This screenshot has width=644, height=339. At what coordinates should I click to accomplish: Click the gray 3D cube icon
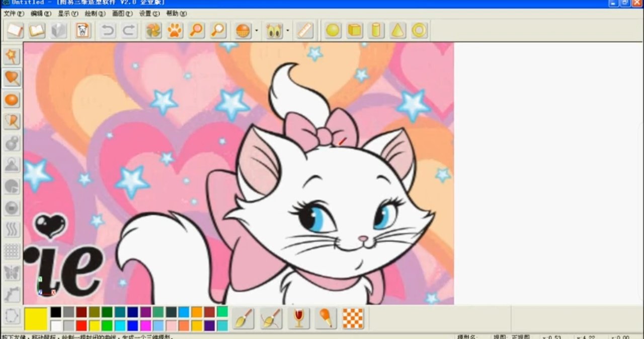coord(58,31)
